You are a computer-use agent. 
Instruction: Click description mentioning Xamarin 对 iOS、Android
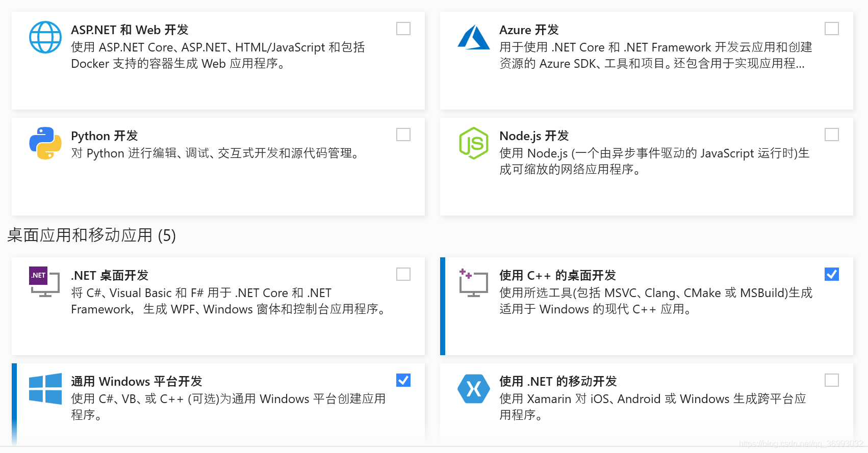(x=653, y=407)
